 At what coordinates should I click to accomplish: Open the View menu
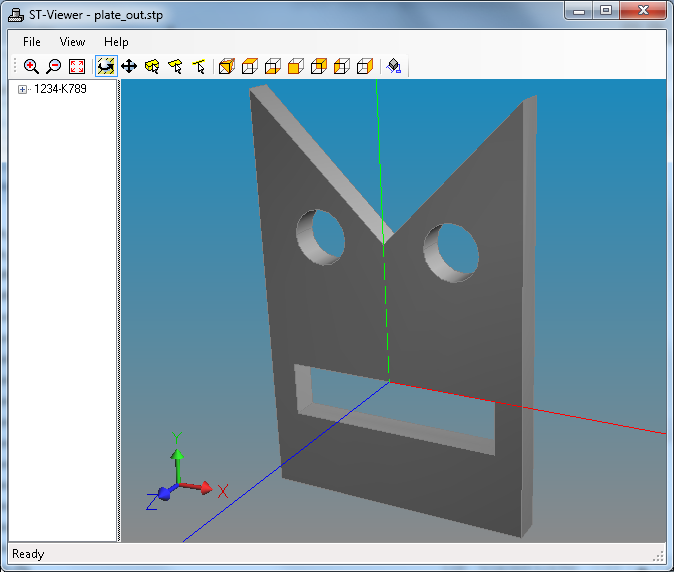(x=72, y=42)
